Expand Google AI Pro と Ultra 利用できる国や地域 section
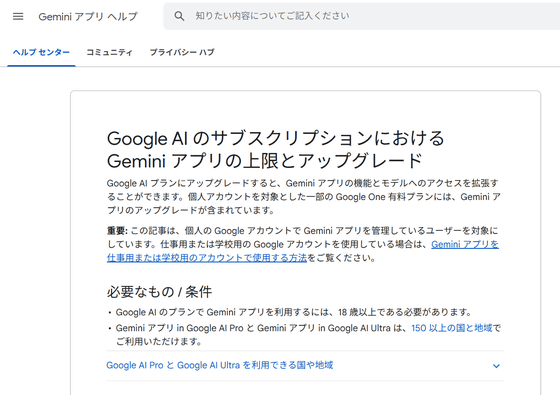Image resolution: width=560 pixels, height=395 pixels. tap(305, 365)
